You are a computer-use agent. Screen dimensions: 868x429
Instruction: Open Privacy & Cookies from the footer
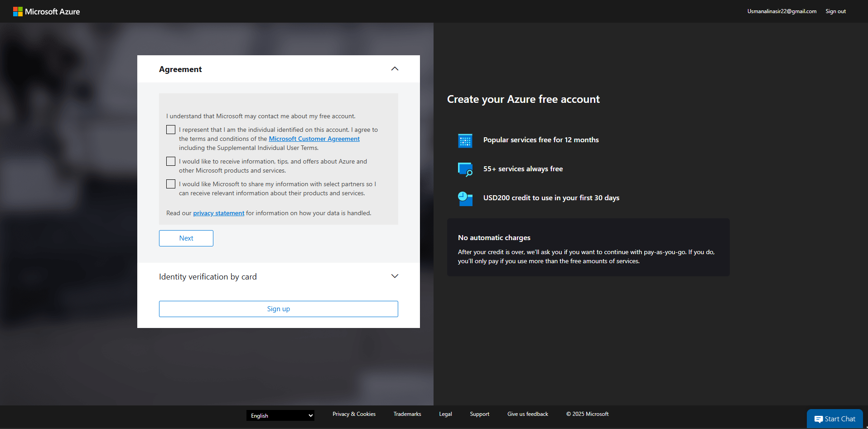click(354, 414)
